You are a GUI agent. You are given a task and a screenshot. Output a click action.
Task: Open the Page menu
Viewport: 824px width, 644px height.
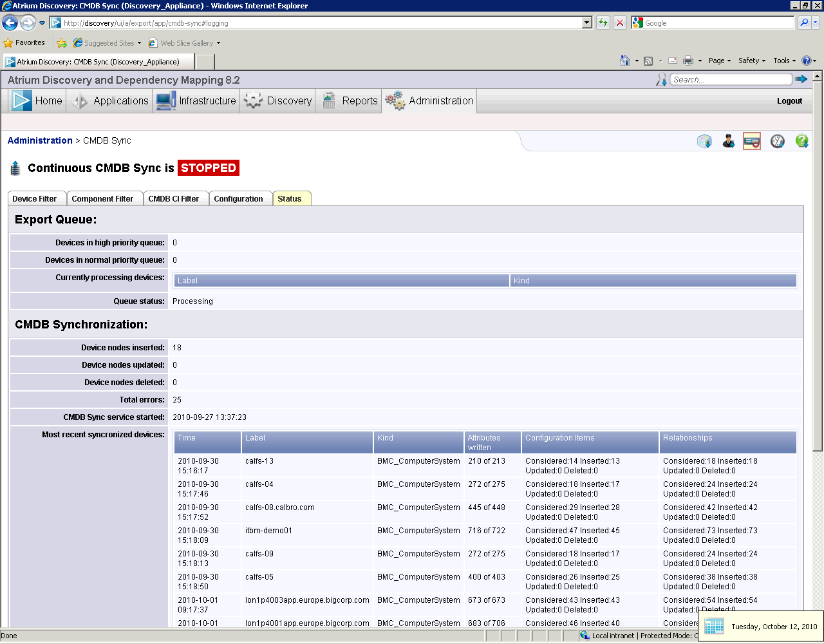pyautogui.click(x=720, y=61)
